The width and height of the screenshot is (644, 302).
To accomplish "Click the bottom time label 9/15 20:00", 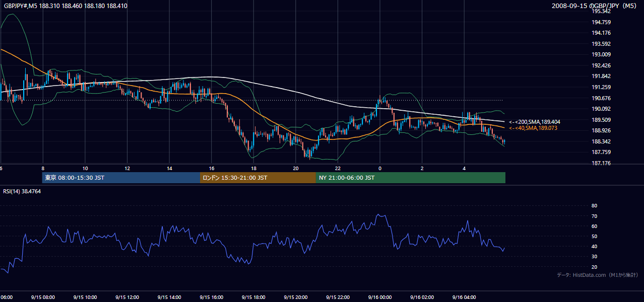I will tap(295, 297).
